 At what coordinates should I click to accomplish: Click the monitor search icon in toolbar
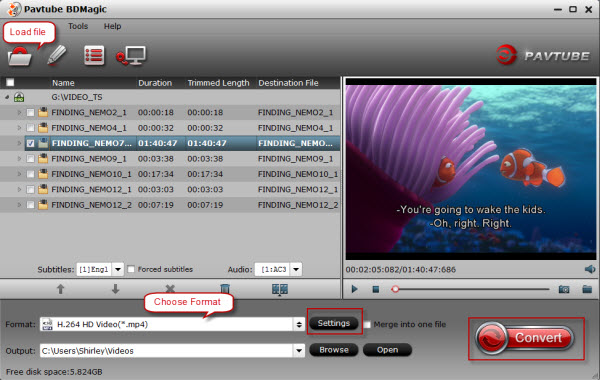click(131, 56)
